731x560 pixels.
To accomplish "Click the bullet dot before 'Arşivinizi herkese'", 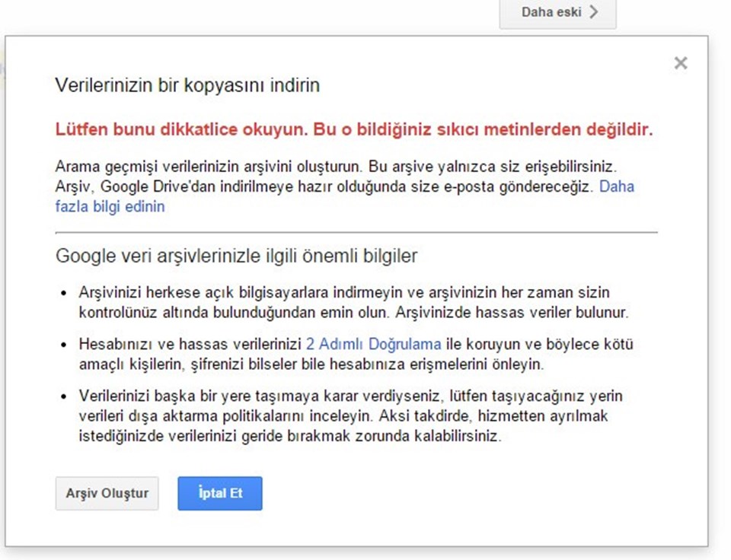I will pos(64,293).
